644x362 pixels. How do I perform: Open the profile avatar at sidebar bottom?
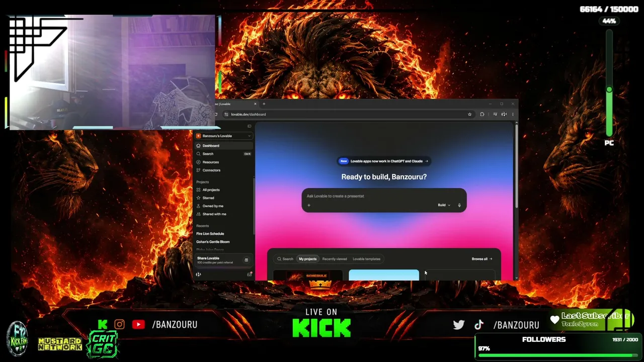(x=198, y=275)
